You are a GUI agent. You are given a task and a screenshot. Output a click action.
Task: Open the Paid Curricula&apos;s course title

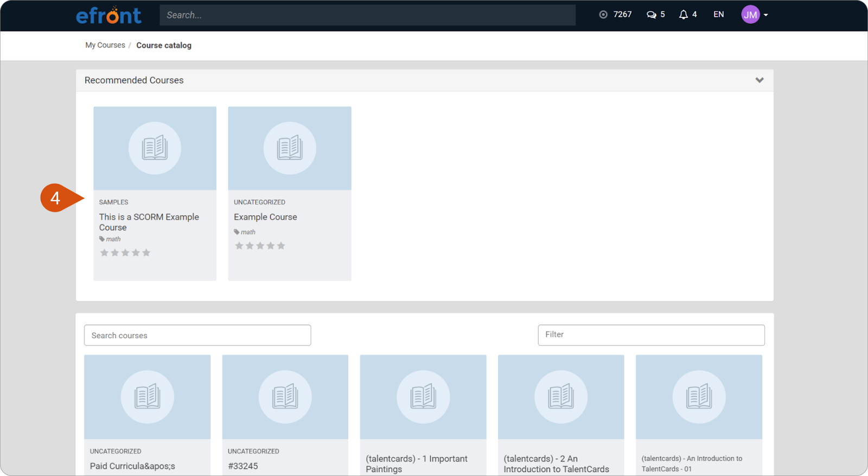pyautogui.click(x=132, y=466)
